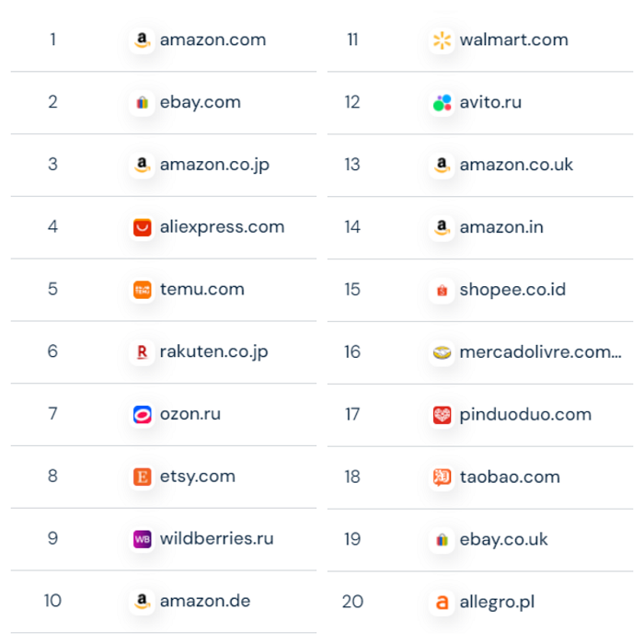Click the Rakuten R logo

click(x=142, y=352)
